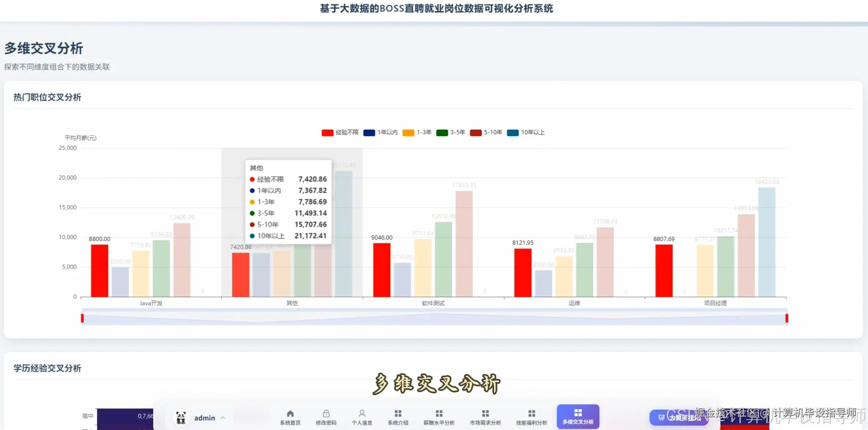Image resolution: width=868 pixels, height=430 pixels.
Task: Click the 软件测试 axis label
Action: point(433,303)
